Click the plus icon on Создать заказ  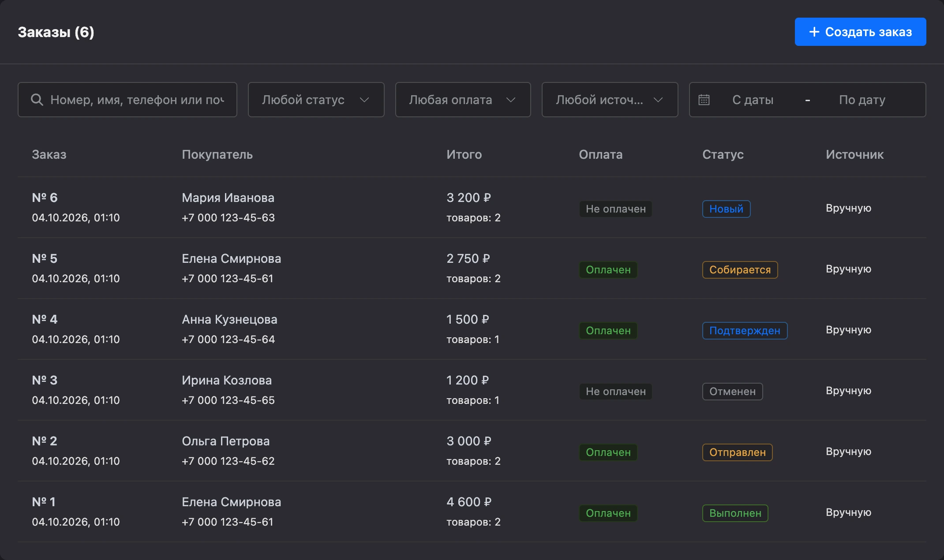point(814,32)
